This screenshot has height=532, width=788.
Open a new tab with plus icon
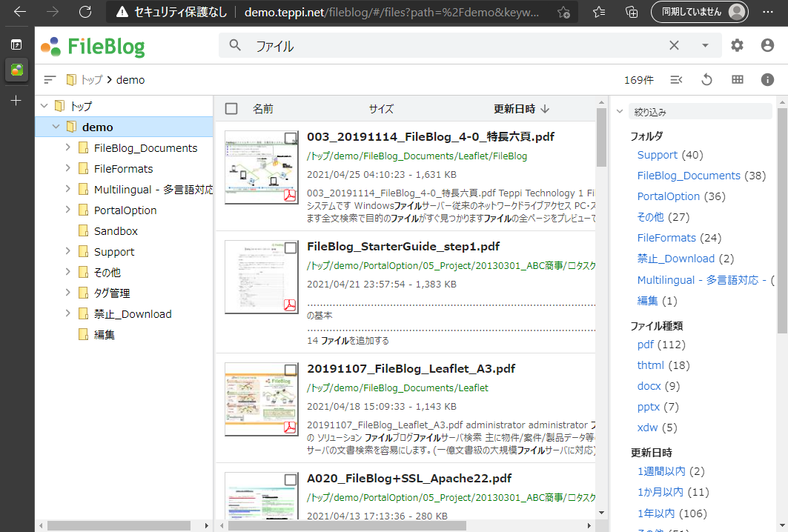pyautogui.click(x=16, y=101)
